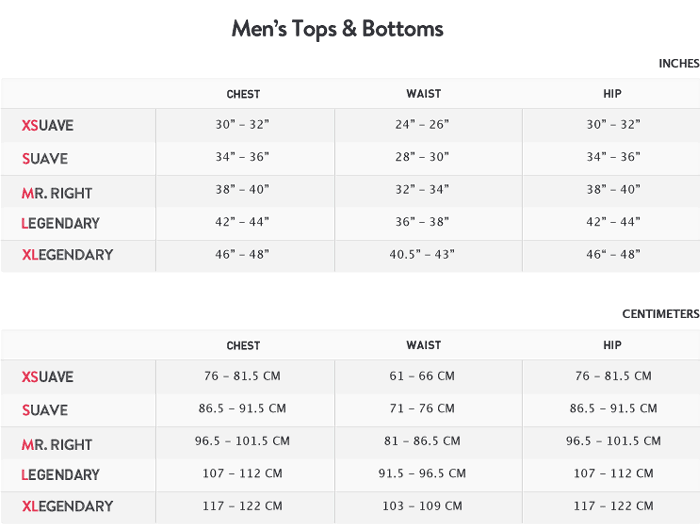This screenshot has height=524, width=700.
Task: Click the 81 – 86.5 CM waist cell
Action: click(423, 441)
